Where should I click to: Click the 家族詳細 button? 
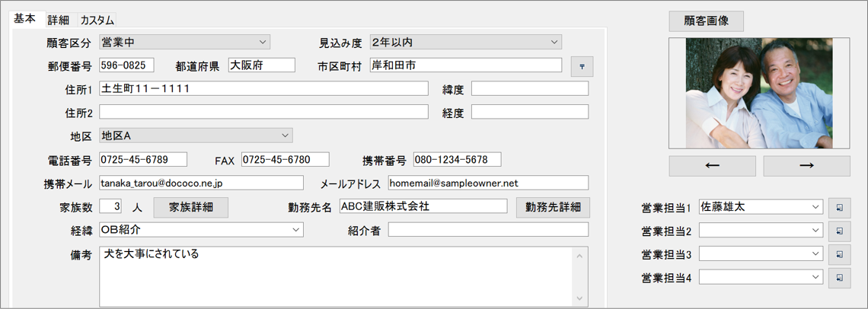click(x=190, y=207)
